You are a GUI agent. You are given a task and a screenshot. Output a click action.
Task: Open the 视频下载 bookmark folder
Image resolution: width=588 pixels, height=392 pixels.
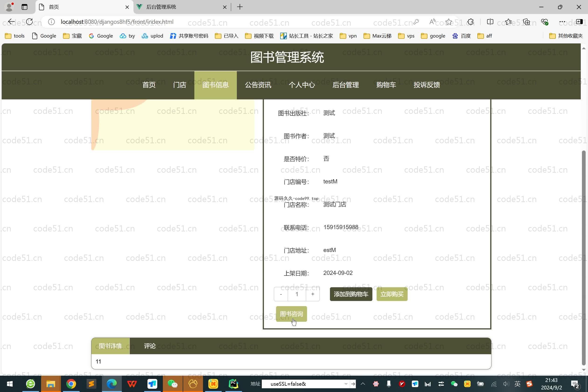point(259,36)
